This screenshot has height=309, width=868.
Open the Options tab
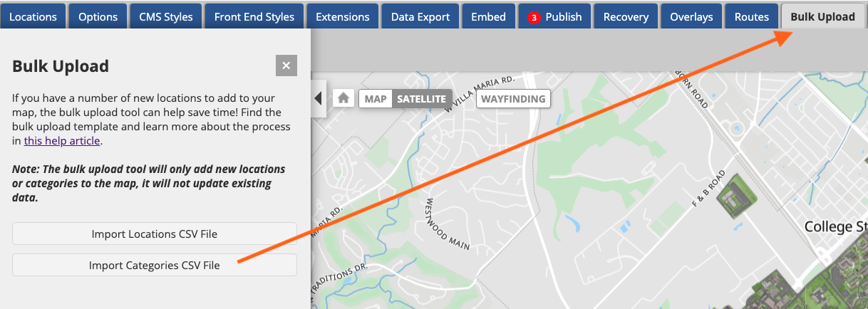[98, 16]
